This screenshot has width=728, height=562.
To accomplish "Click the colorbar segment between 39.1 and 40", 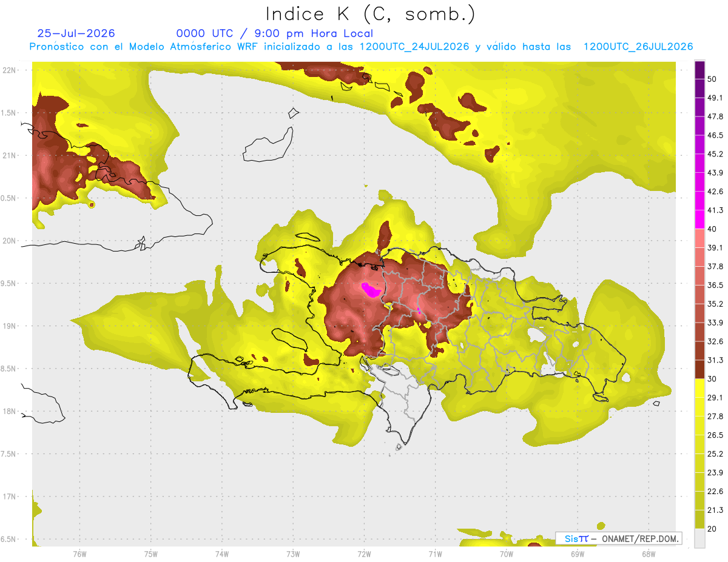I will tap(700, 238).
